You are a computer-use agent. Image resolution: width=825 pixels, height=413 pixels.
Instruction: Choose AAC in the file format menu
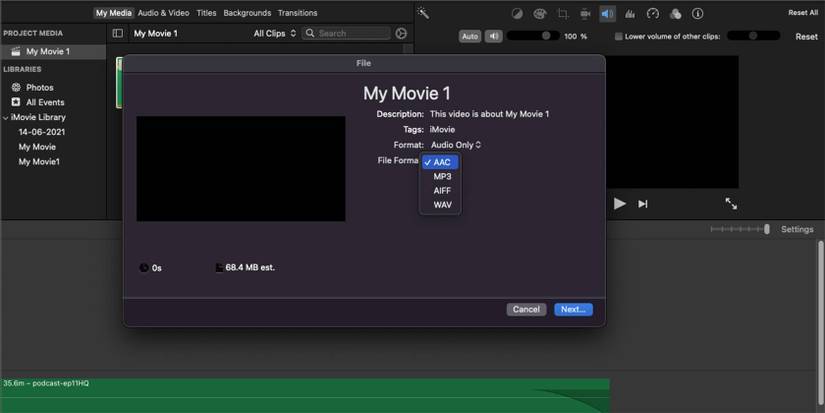(440, 162)
